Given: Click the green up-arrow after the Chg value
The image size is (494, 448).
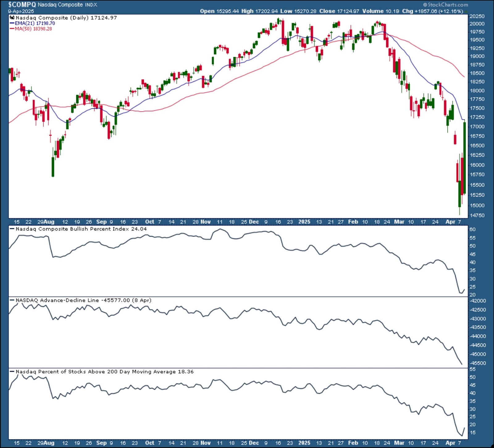Looking at the screenshot, I should coord(466,11).
